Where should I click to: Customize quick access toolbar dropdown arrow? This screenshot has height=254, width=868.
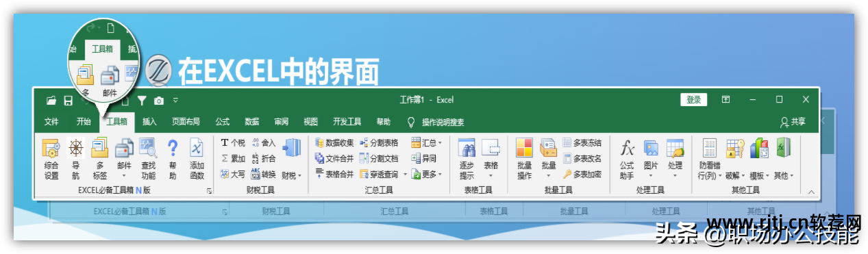[175, 101]
